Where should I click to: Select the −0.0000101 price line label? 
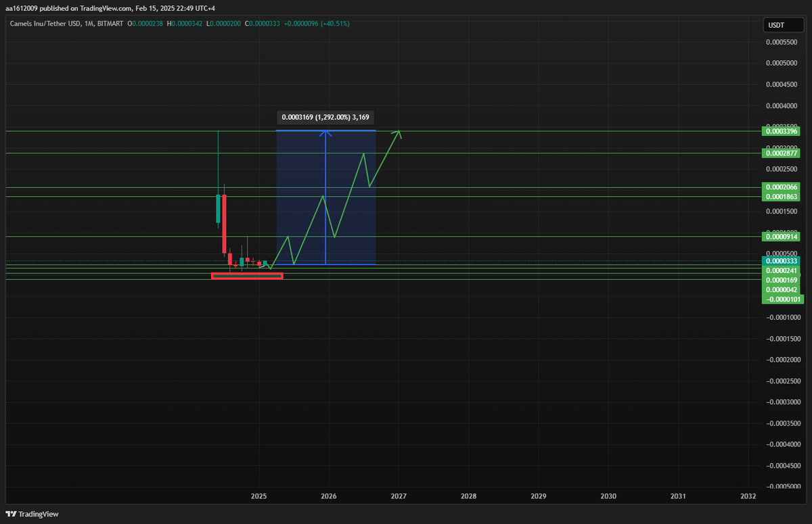[782, 299]
